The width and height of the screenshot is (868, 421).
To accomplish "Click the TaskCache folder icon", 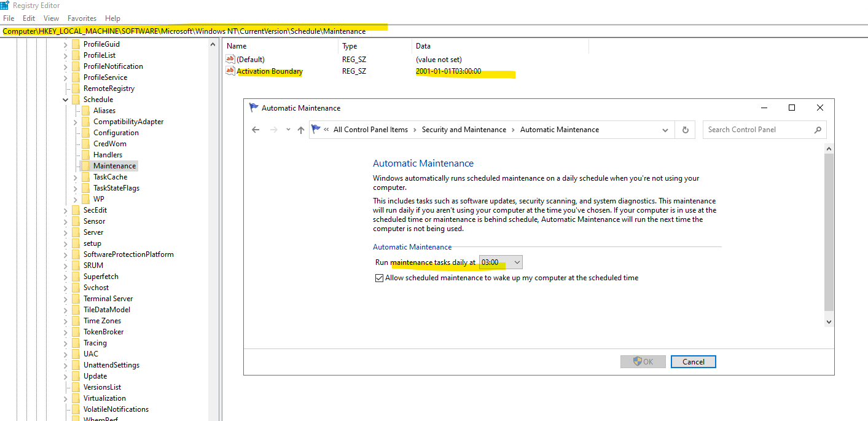I will click(x=85, y=177).
